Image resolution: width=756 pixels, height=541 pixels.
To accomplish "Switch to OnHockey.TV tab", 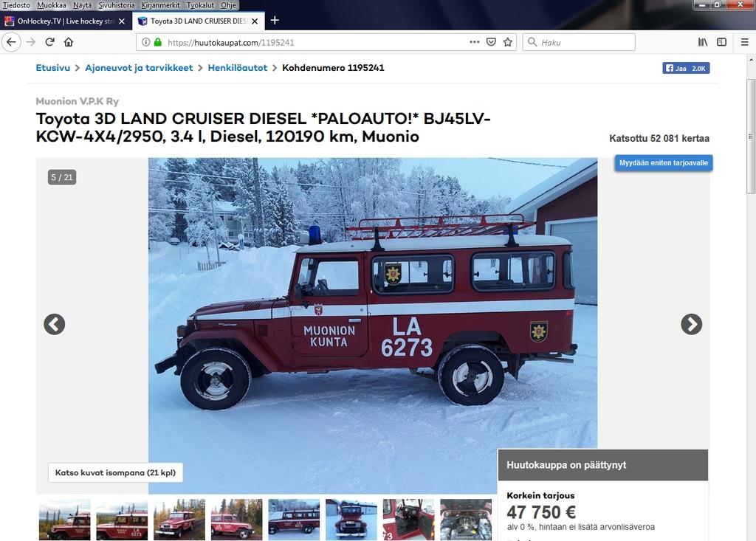I will point(66,21).
